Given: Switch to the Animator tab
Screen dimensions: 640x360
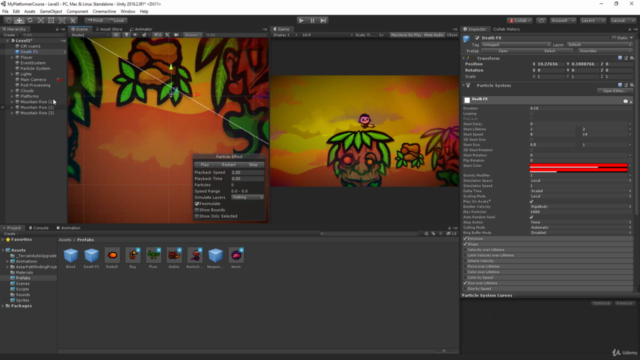Looking at the screenshot, I should tap(141, 29).
